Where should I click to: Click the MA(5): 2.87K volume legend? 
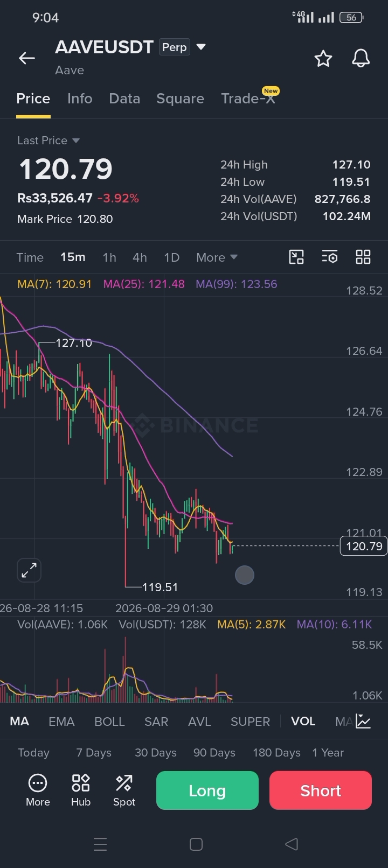[x=252, y=625]
